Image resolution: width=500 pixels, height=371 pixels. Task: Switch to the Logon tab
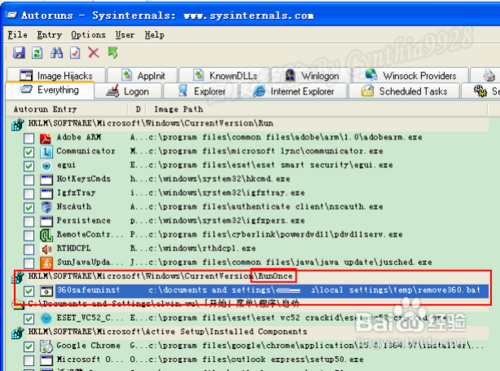click(128, 91)
